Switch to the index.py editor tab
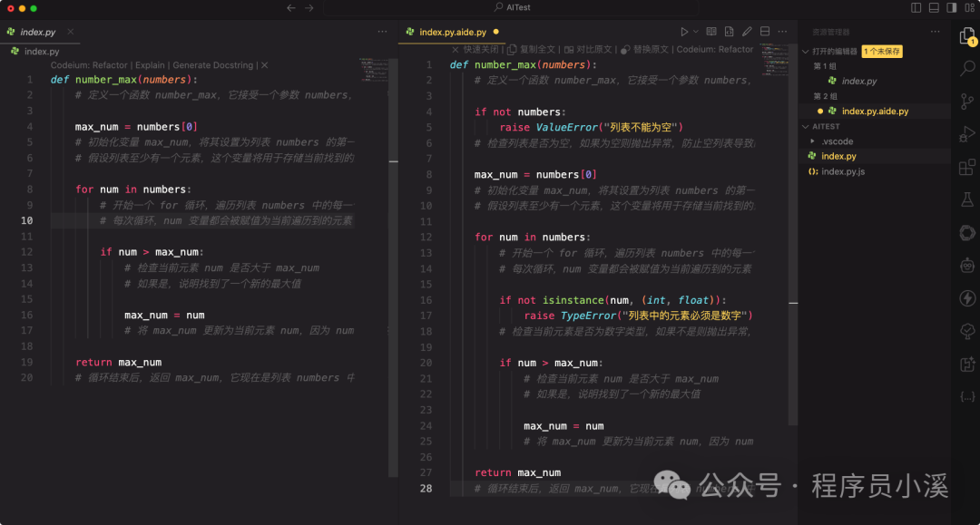The image size is (980, 525). (x=37, y=32)
